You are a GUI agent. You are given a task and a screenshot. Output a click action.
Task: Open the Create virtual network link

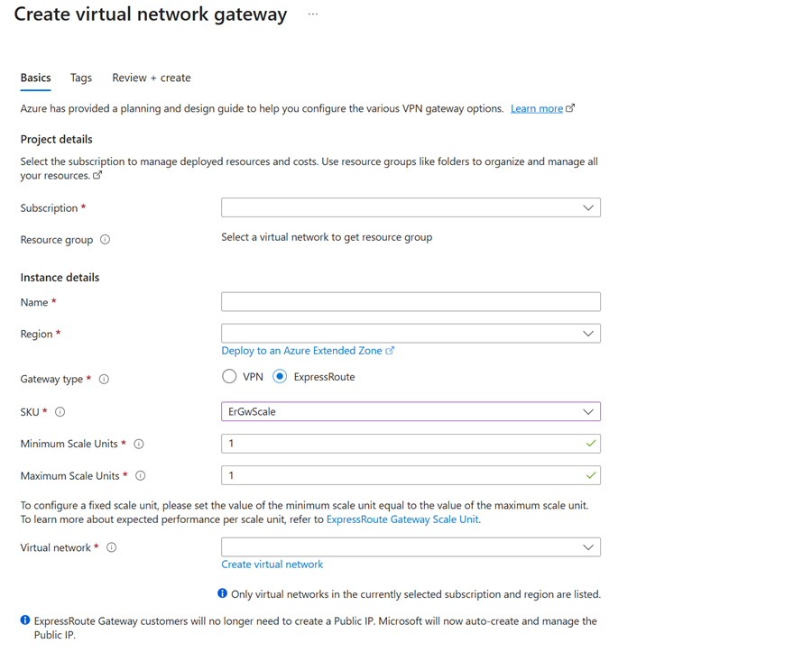click(x=272, y=564)
